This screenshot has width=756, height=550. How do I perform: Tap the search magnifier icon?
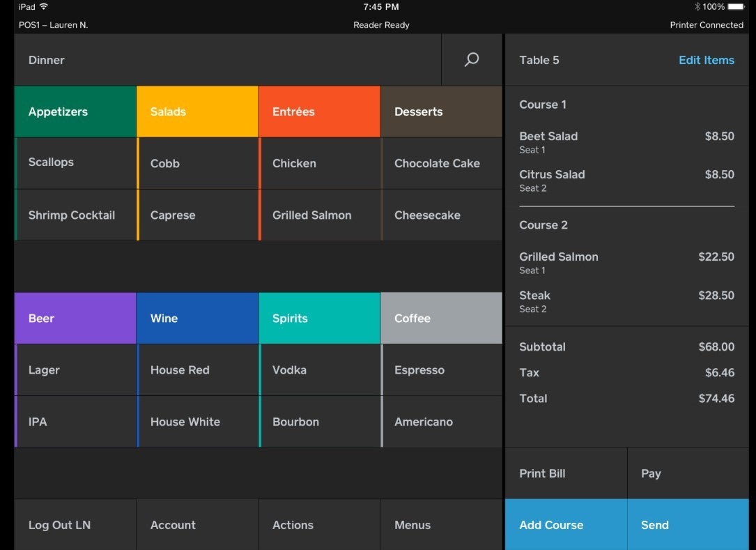coord(472,60)
